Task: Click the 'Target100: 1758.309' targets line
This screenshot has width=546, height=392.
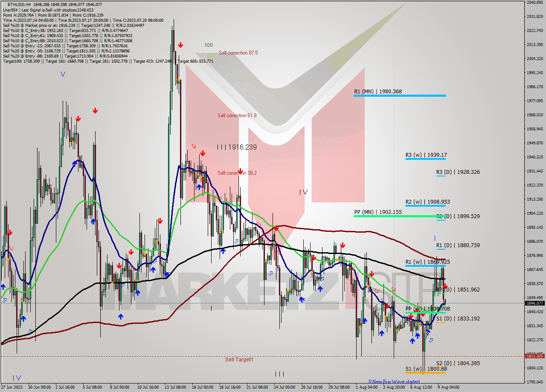Action: (x=108, y=61)
